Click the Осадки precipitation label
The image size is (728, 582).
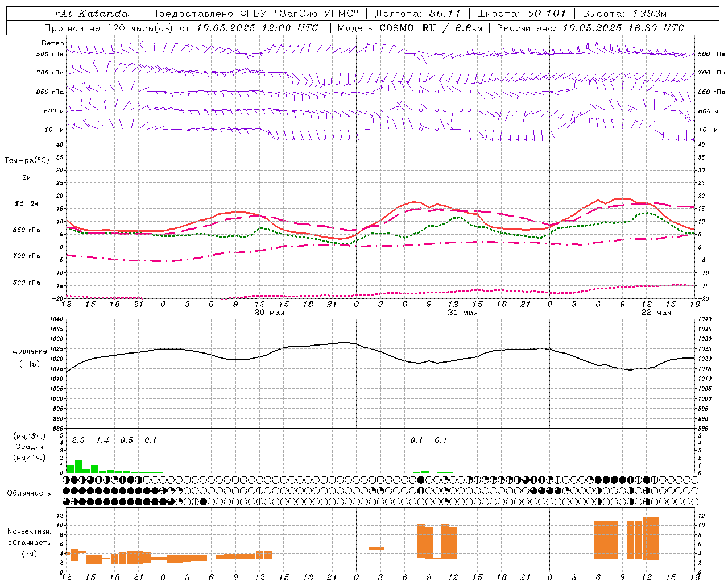click(30, 447)
